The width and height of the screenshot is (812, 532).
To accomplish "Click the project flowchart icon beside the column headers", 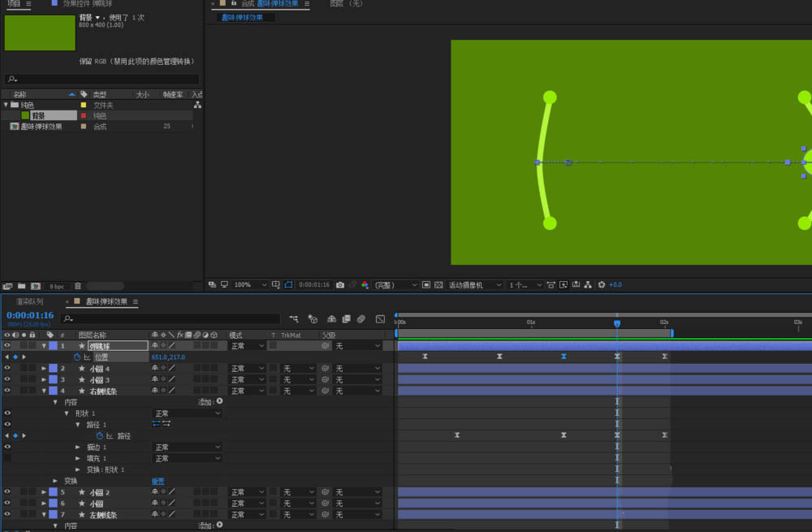I will (x=197, y=105).
